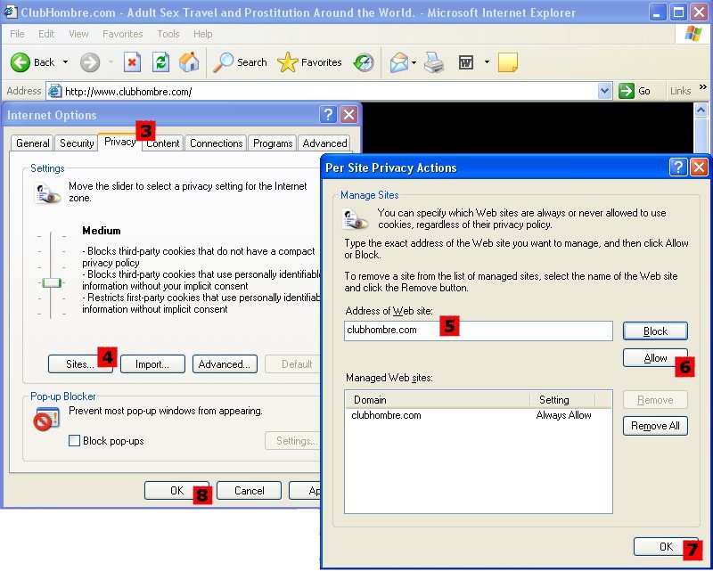Click Cancel in Internet Options dialog

pos(250,490)
